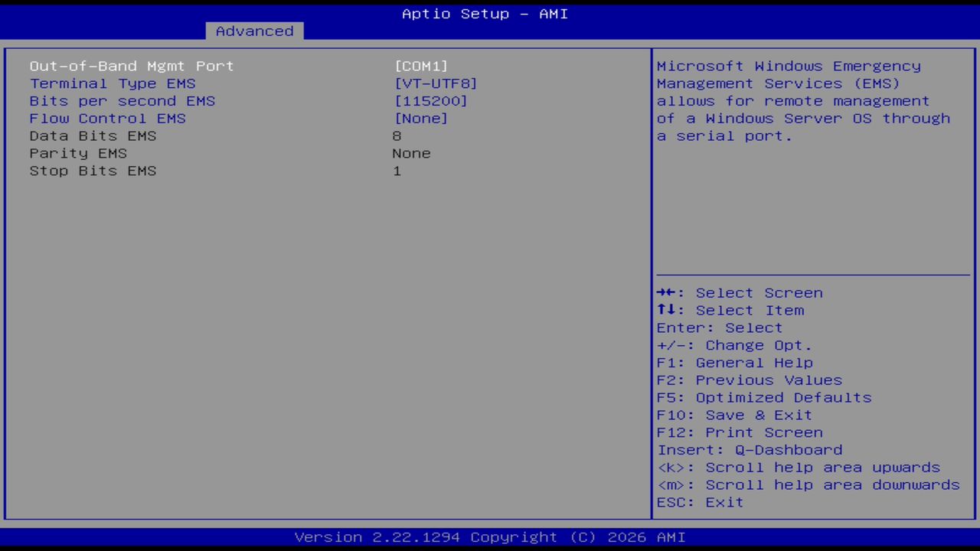Click the F10: Save & Exit entry

[733, 415]
